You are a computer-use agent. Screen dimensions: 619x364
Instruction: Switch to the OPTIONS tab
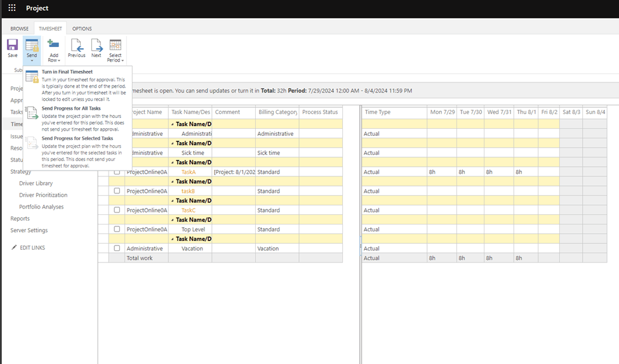[82, 29]
